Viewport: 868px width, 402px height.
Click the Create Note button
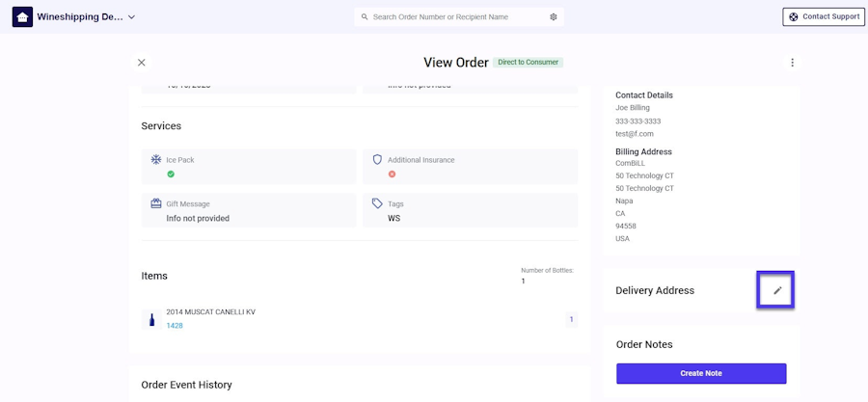701,373
